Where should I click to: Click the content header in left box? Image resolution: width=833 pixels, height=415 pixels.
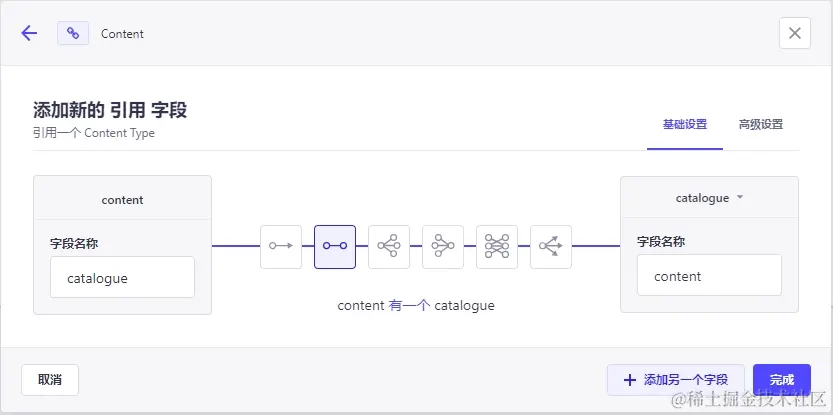pyautogui.click(x=122, y=200)
